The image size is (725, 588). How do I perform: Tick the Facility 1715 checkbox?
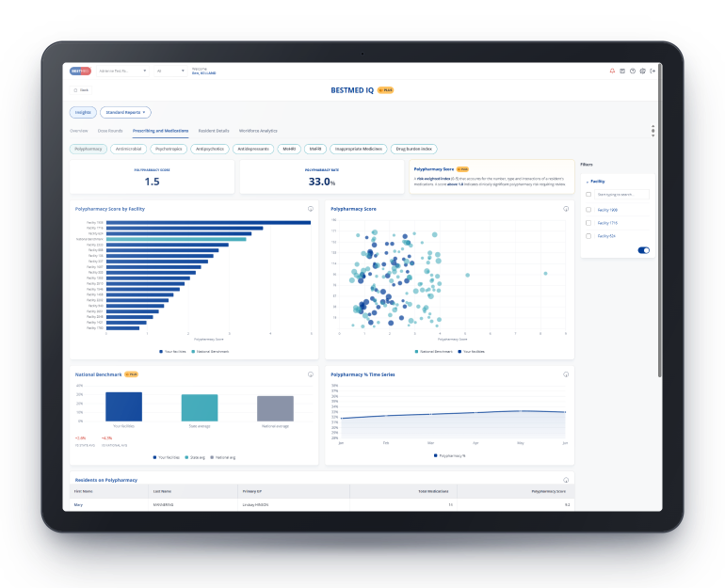588,223
